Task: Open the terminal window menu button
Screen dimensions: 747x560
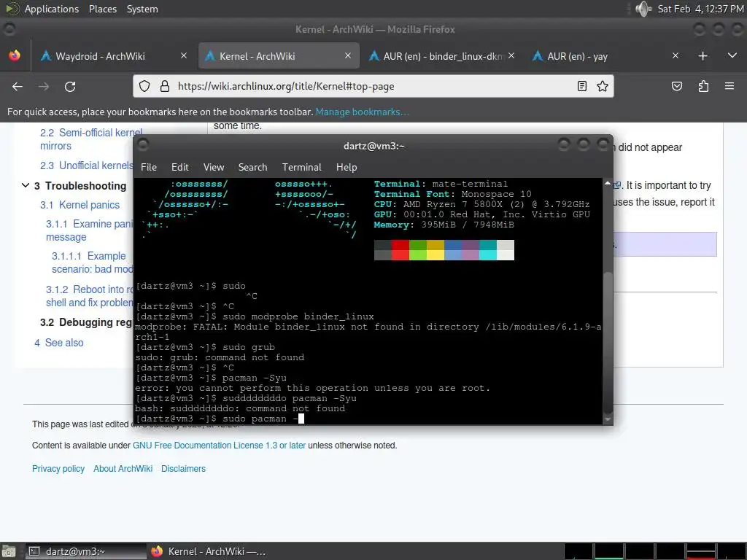Action: (x=143, y=145)
